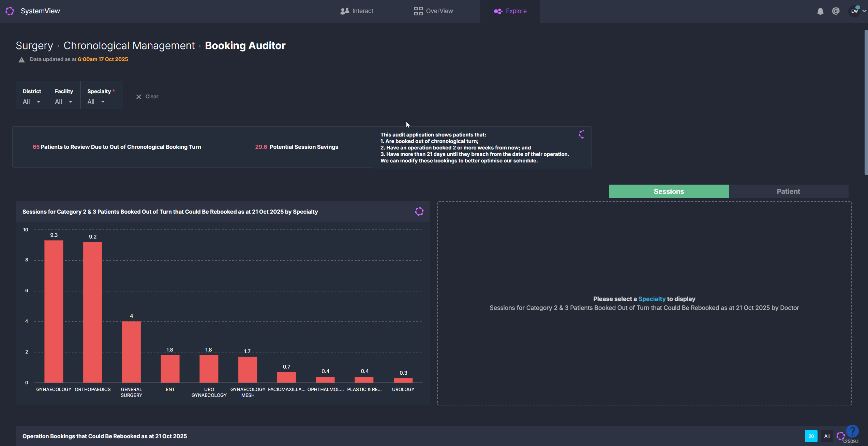Open the Sessions chart options circle icon
Image resolution: width=868 pixels, height=446 pixels.
point(419,212)
